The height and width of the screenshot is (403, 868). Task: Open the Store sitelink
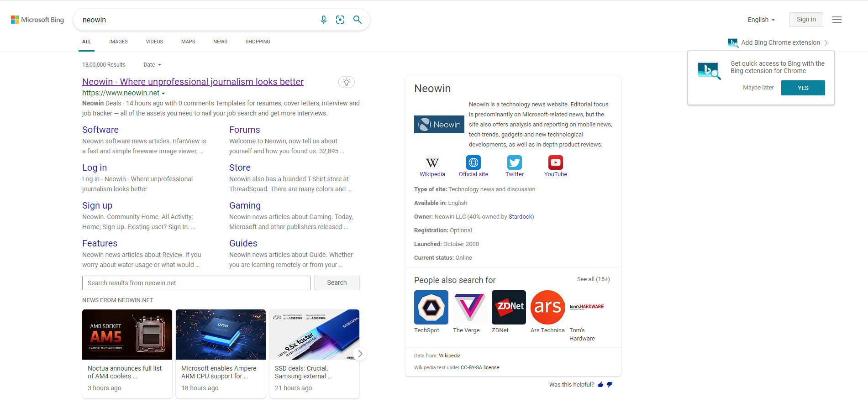pyautogui.click(x=240, y=167)
